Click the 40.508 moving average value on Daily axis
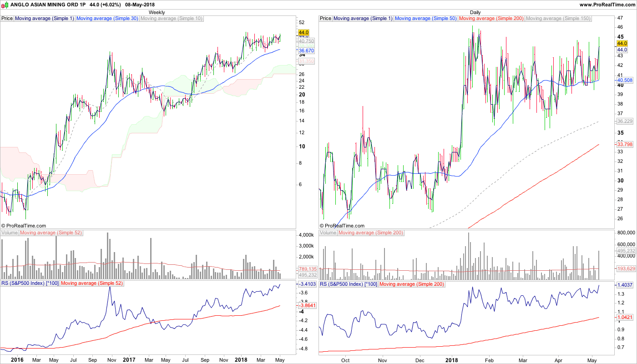This screenshot has width=637, height=364. [x=625, y=80]
